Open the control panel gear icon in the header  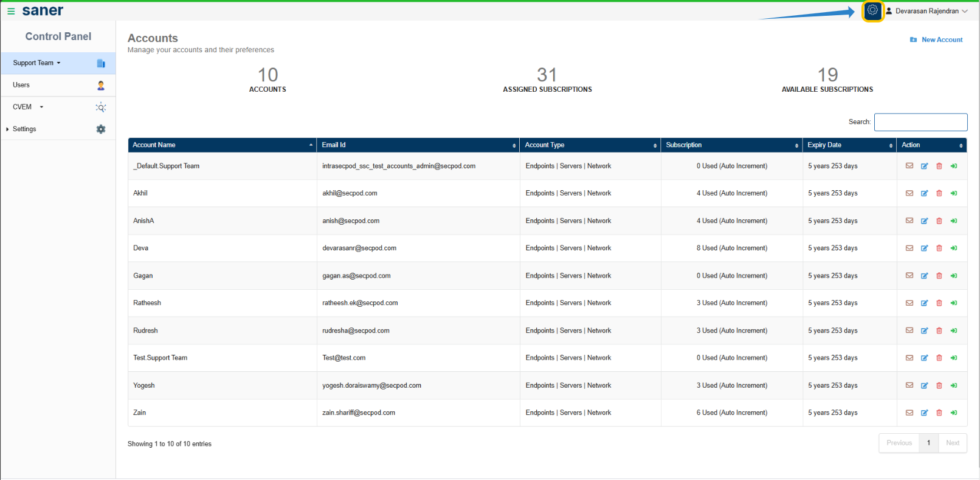click(x=872, y=10)
